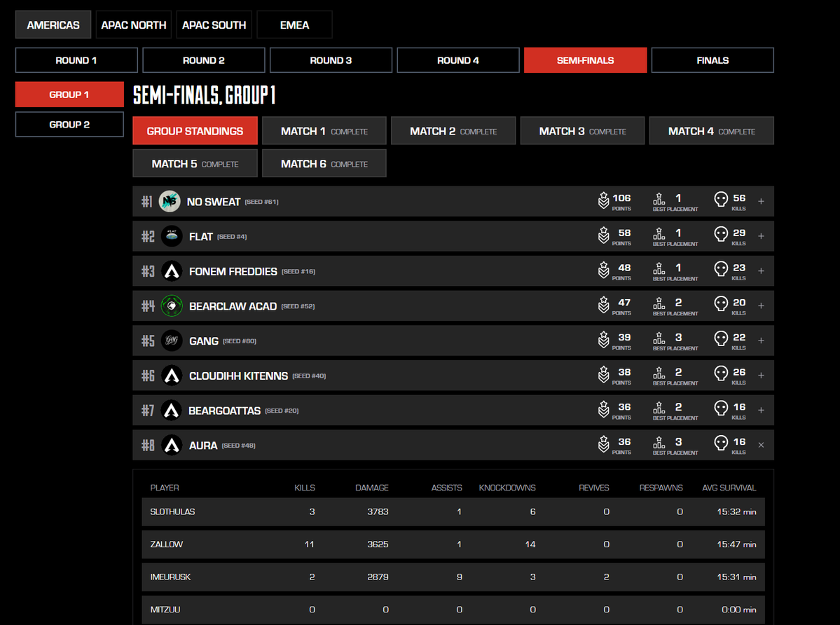Click the AURA Apex logo
Viewport: 840px width, 625px height.
(172, 445)
